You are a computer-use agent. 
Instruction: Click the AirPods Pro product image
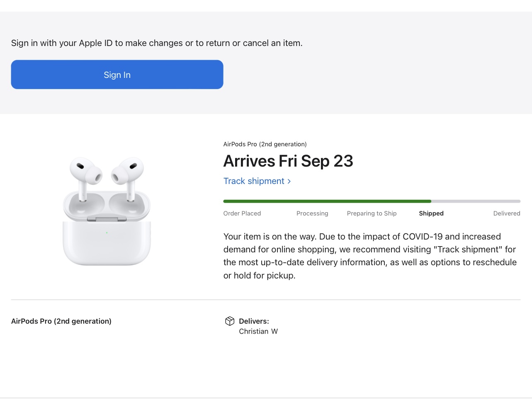click(107, 211)
